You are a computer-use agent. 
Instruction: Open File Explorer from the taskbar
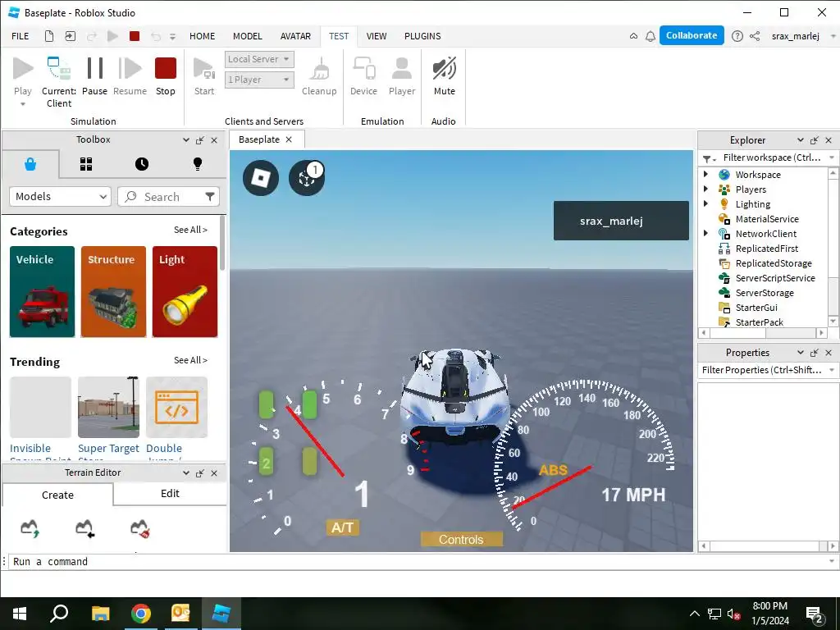coord(101,614)
